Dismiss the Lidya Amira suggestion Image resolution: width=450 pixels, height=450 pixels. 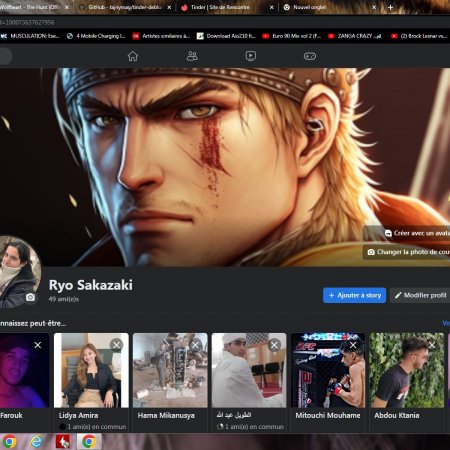pos(116,345)
